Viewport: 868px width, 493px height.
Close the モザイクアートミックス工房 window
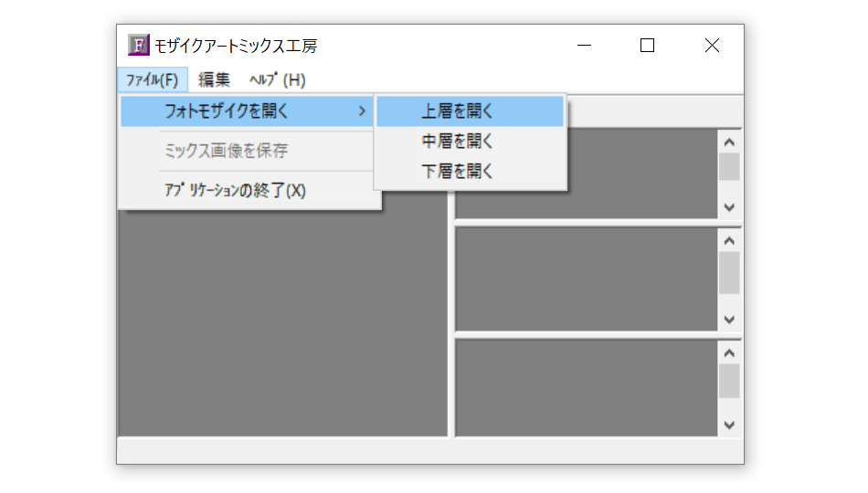click(712, 46)
